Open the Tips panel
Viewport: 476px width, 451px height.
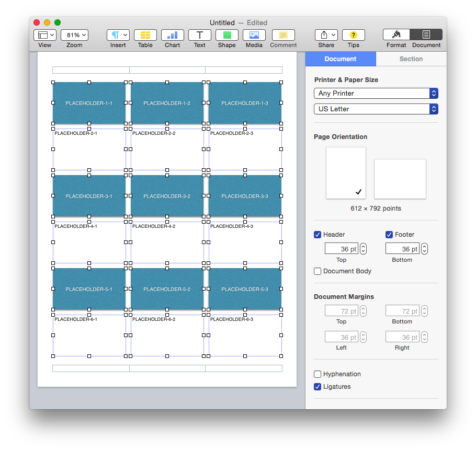353,35
